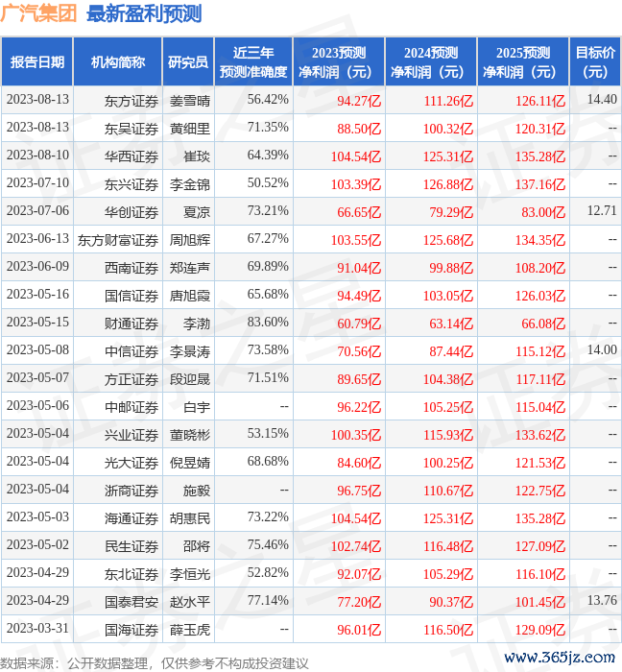Click the 66.65亿 profit forecast
Screen dimensions: 622x672
359,212
